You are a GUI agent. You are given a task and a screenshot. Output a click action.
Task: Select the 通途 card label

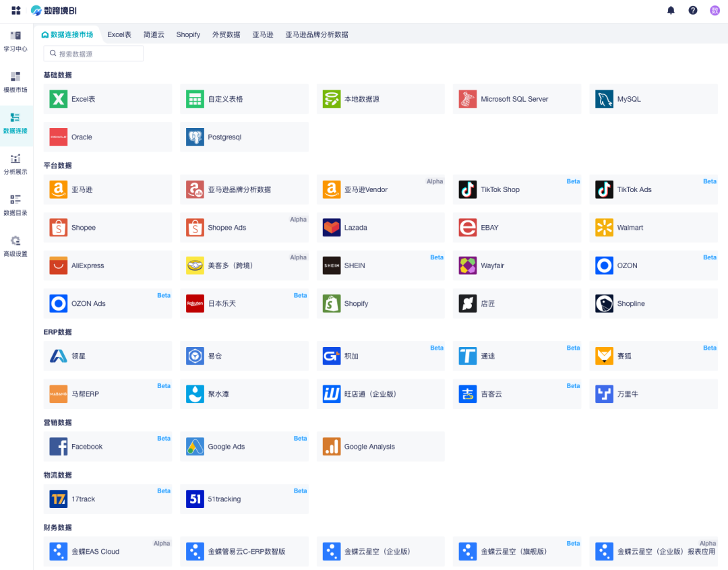[487, 356]
